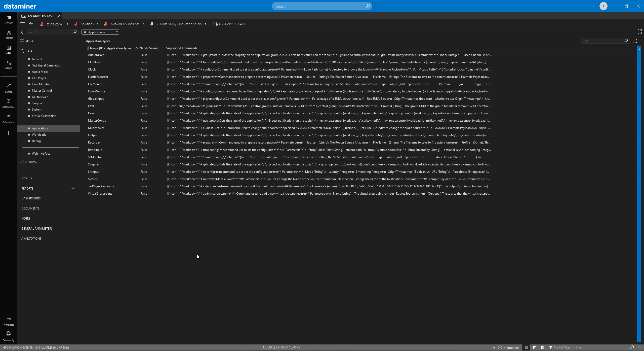Expand the Grass Valley Production Studio breadcrumb arrow
The image size is (644, 351).
(x=206, y=24)
